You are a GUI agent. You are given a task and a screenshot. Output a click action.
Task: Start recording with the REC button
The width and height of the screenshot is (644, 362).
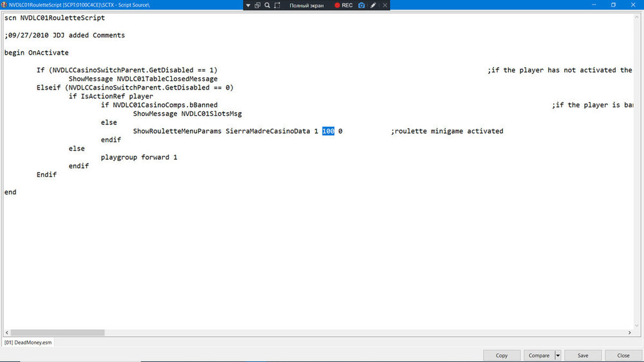(343, 5)
